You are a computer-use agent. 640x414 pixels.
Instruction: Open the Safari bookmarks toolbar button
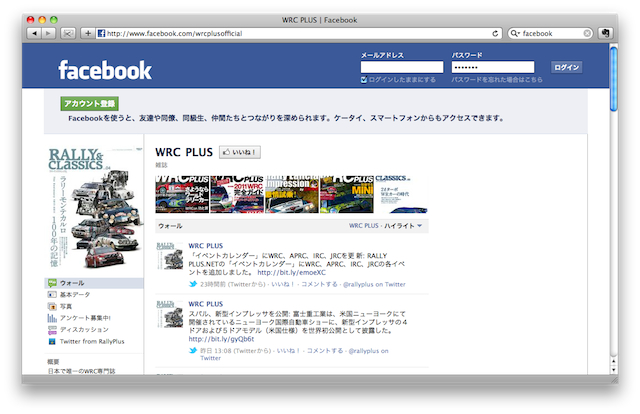(x=68, y=33)
